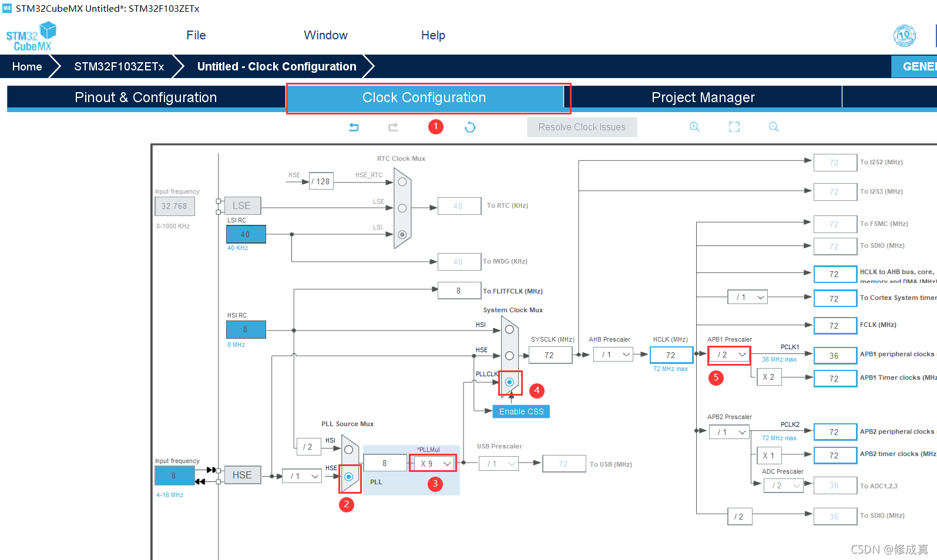
Task: Click the APB1 X 2 multiplier box
Action: tap(769, 377)
